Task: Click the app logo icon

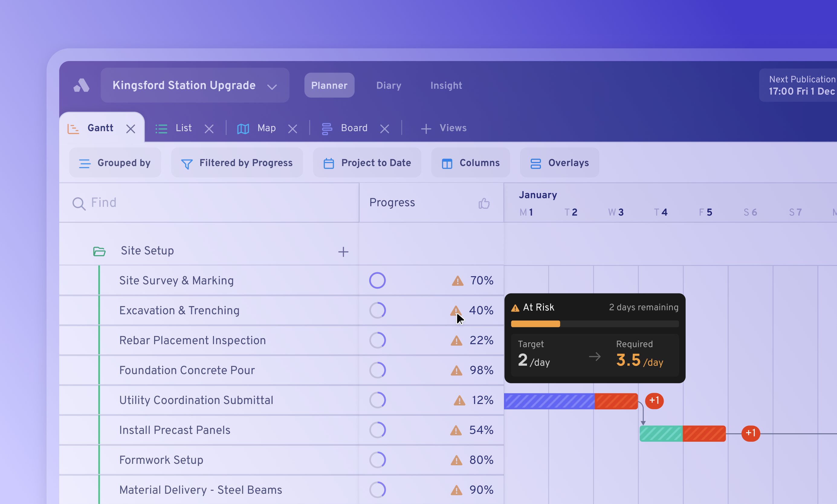Action: (x=82, y=85)
